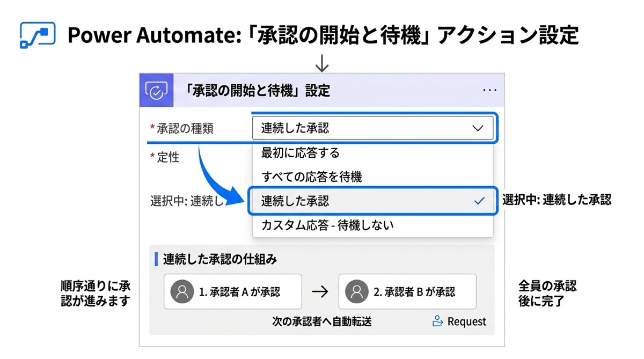Click the Power Automate logo icon
The image size is (644, 359).
pyautogui.click(x=38, y=35)
